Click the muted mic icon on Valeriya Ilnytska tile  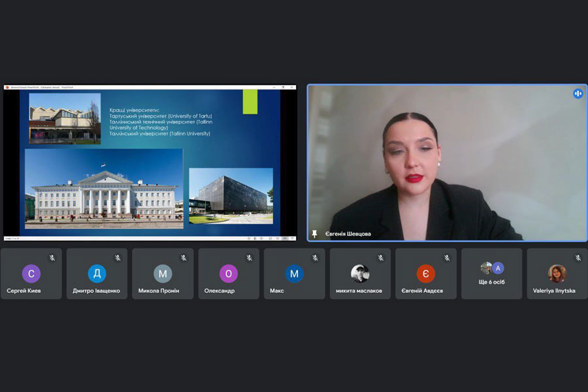578,257
